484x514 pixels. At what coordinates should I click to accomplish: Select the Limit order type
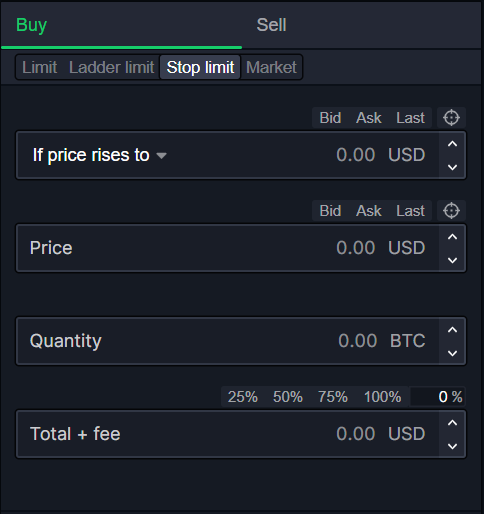tap(39, 67)
